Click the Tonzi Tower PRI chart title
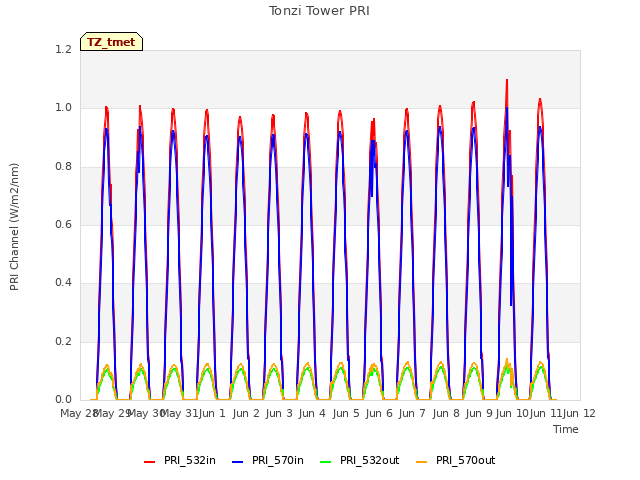The height and width of the screenshot is (480, 640). point(319,11)
